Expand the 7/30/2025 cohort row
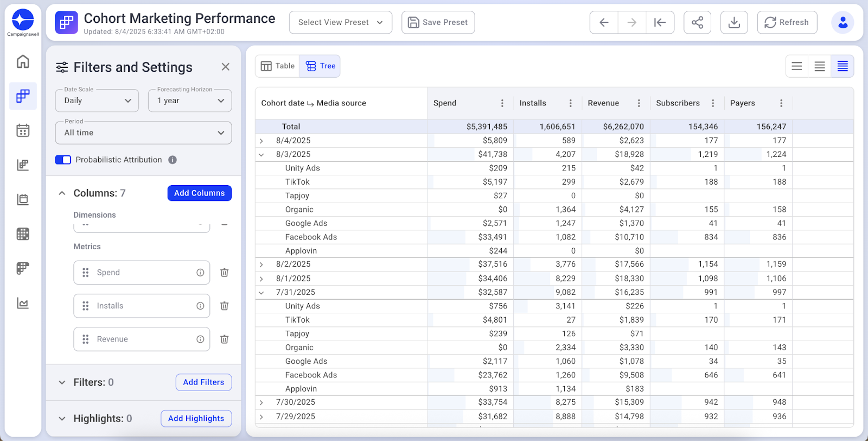868x441 pixels. [x=261, y=402]
